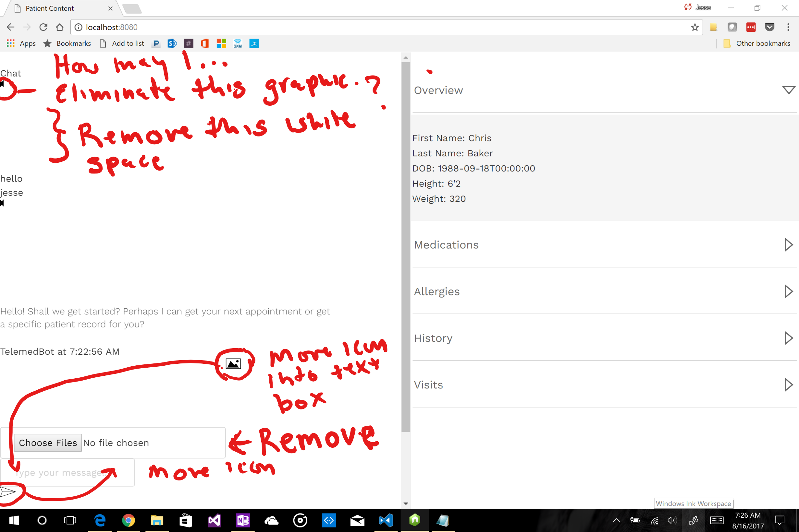Open Chrome's three-dot menu

788,27
